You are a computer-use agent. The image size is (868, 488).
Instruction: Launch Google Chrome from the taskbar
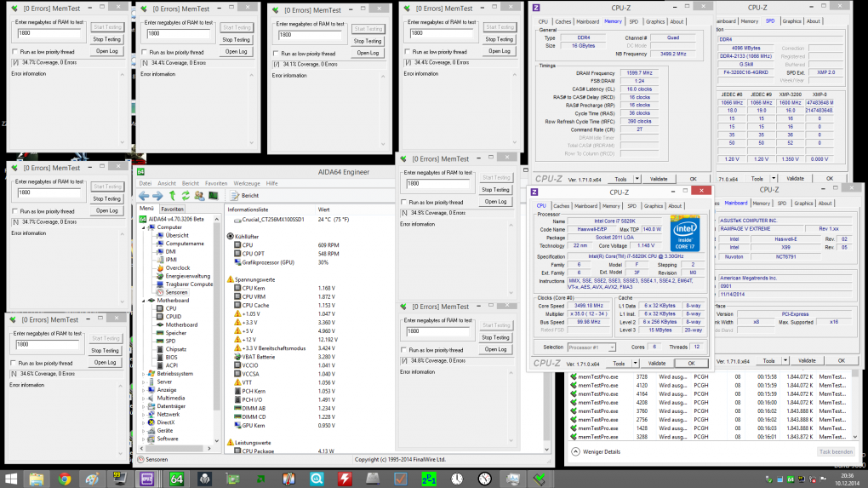click(65, 479)
